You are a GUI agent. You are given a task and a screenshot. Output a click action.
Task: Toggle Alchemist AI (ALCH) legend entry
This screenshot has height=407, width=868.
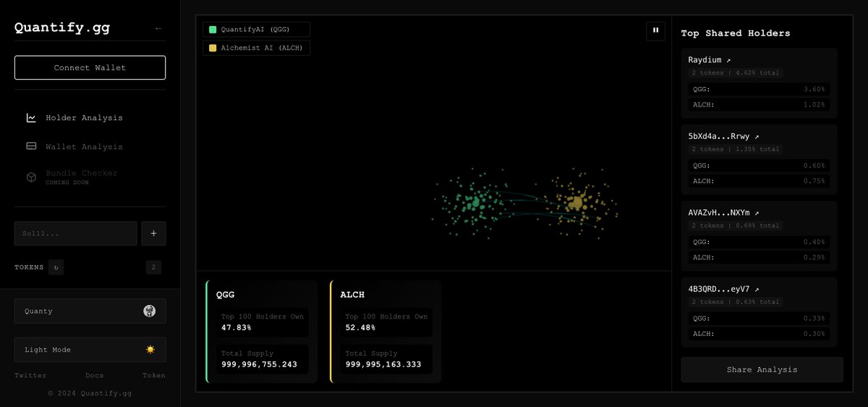tap(257, 48)
